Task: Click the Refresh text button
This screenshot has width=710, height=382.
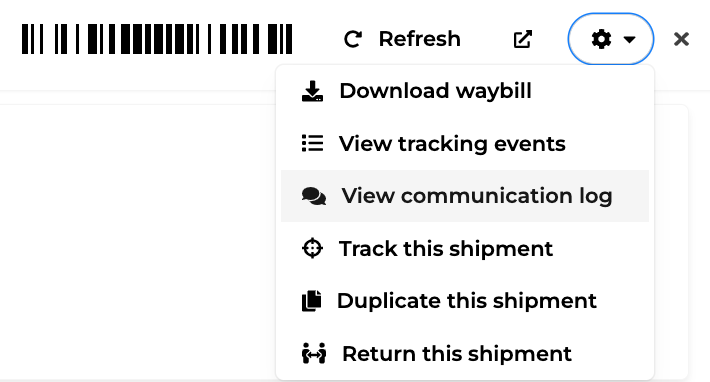Action: 419,39
